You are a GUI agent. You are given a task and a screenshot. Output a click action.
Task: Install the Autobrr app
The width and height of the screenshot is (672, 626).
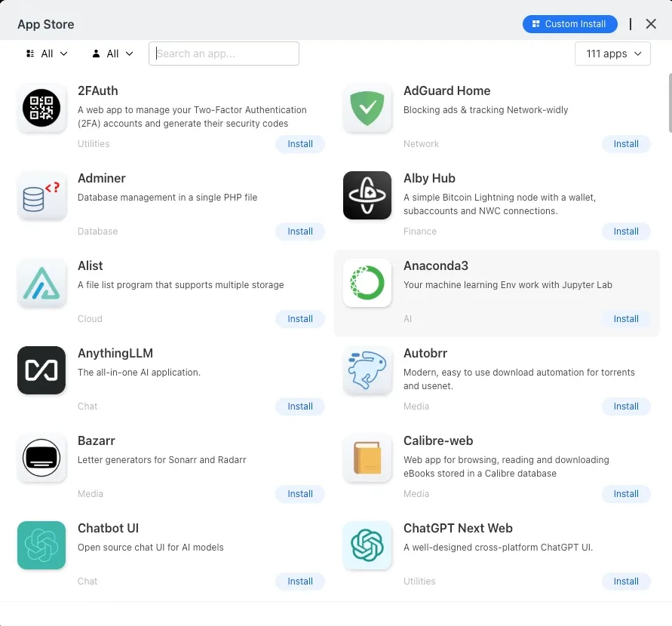click(x=626, y=407)
